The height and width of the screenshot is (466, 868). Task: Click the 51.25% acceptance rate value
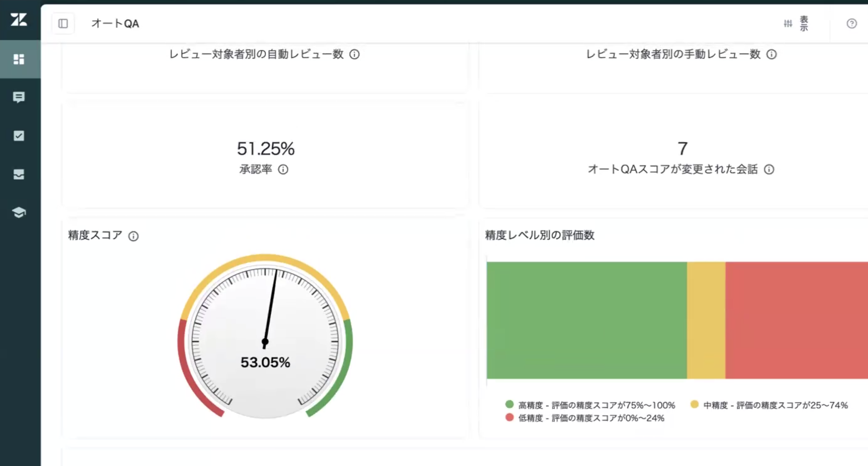click(266, 149)
